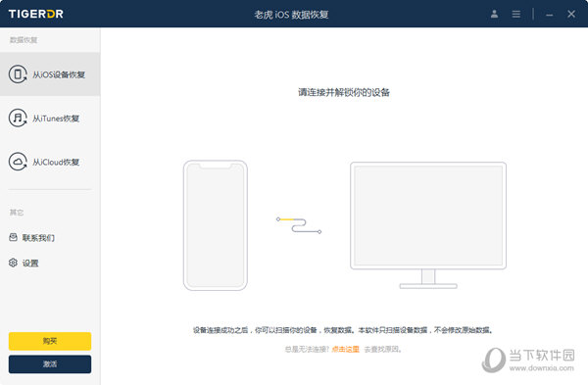Image resolution: width=588 pixels, height=385 pixels.
Task: Click the 请连接并解锁你的设备 heading
Action: [x=344, y=92]
